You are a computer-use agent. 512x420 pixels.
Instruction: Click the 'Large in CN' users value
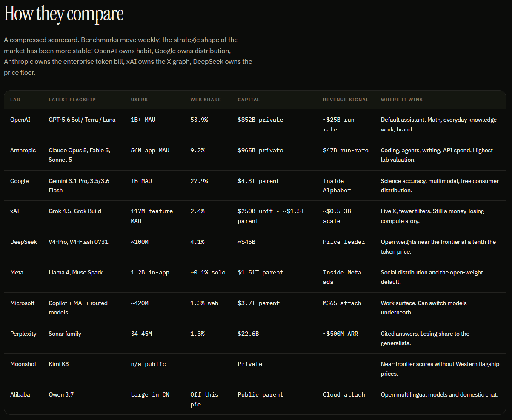150,394
